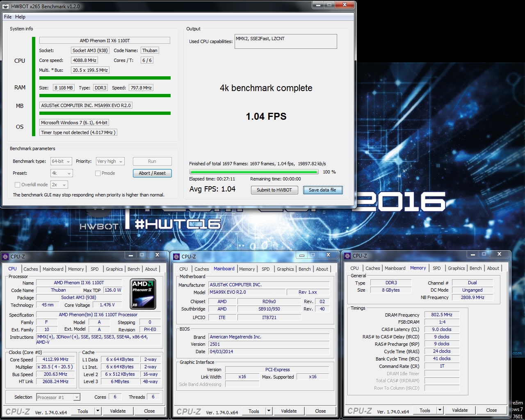The image size is (525, 420).
Task: Click the Level 3 cache 6 MBytes value
Action: (x=120, y=381)
